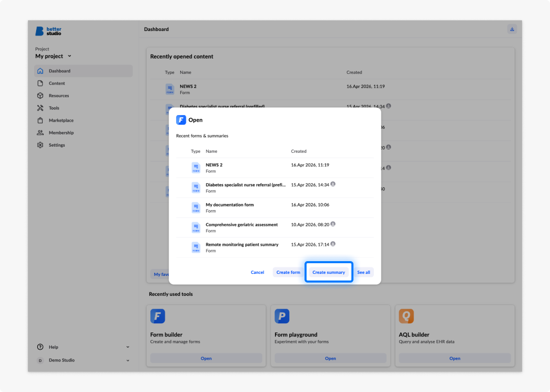Screen dimensions: 550x392
Task: Click the Create form button
Action: coord(288,272)
